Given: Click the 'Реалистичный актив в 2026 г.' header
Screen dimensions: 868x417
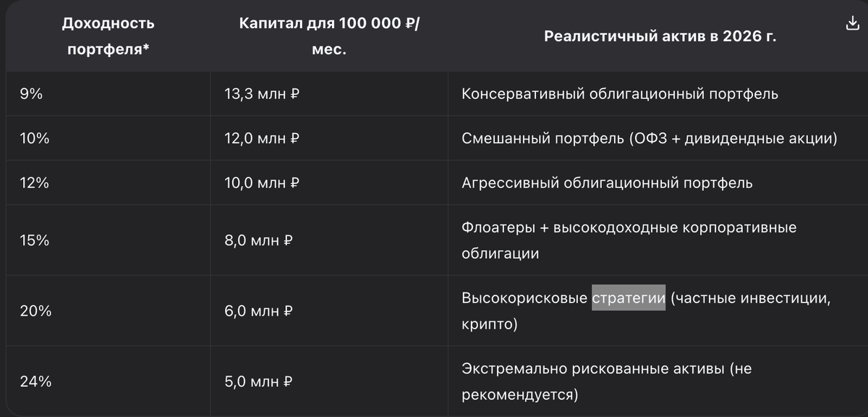Looking at the screenshot, I should 660,37.
